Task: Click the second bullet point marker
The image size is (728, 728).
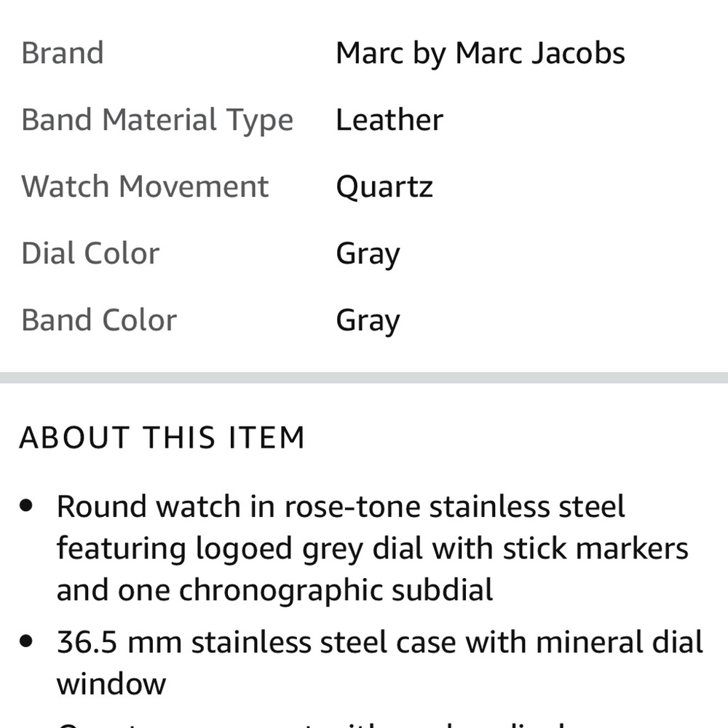Action: click(x=26, y=641)
